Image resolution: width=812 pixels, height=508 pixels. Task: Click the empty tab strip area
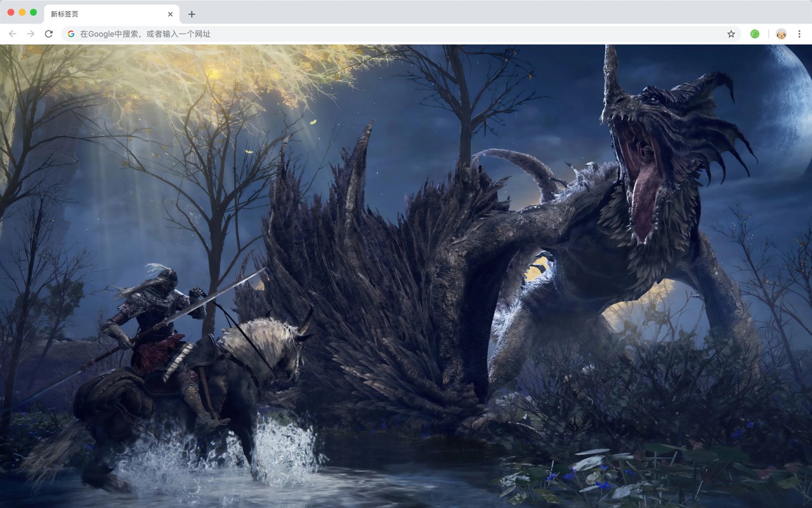point(444,13)
